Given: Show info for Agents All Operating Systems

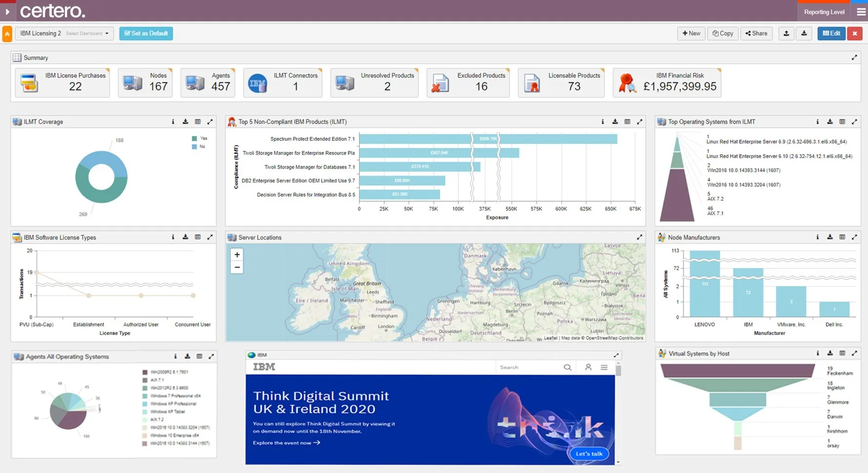Looking at the screenshot, I should click(176, 357).
